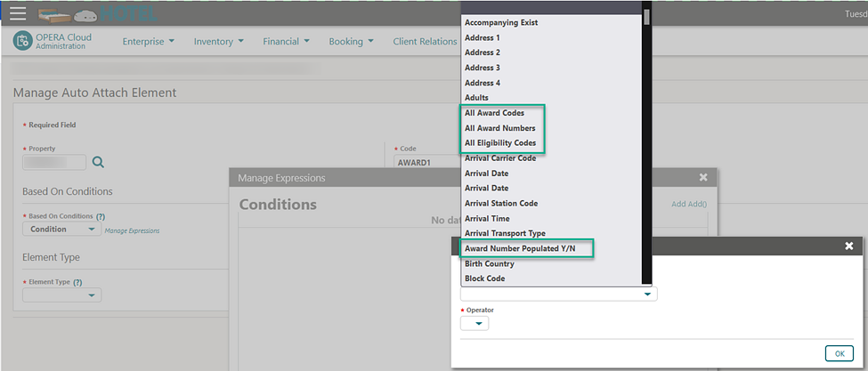
Task: Click the Manage Expressions link
Action: tap(133, 231)
